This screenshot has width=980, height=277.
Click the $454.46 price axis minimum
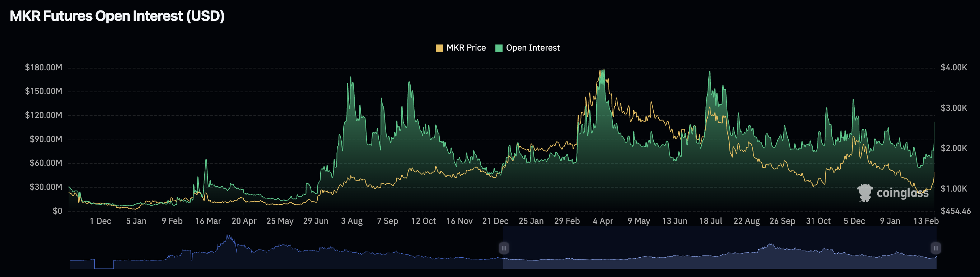[955, 211]
